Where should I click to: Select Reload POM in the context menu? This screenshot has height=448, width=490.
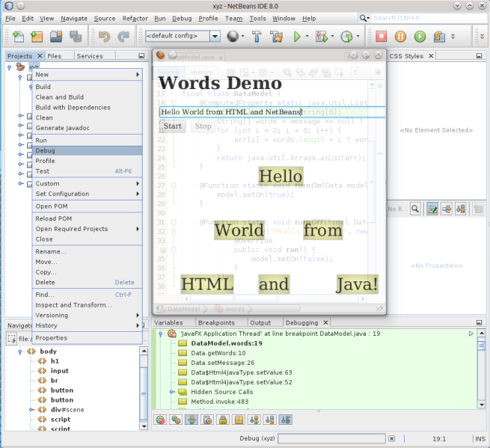pos(88,218)
